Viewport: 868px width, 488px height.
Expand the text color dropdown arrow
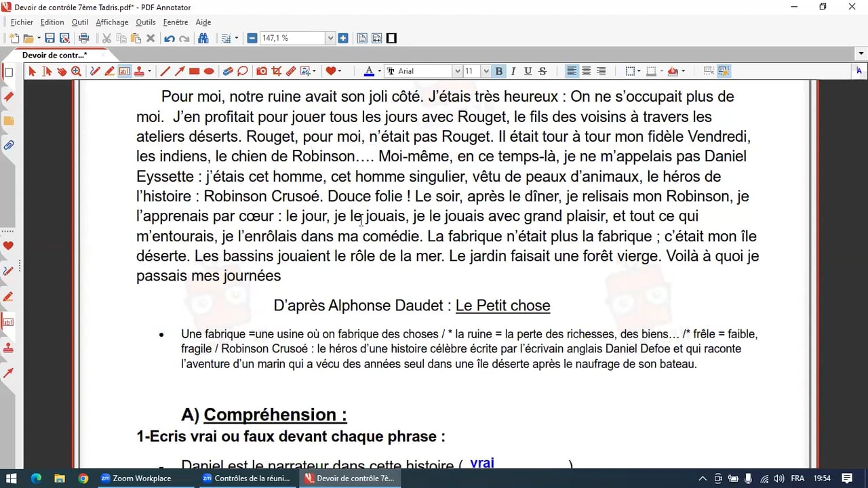coord(378,71)
